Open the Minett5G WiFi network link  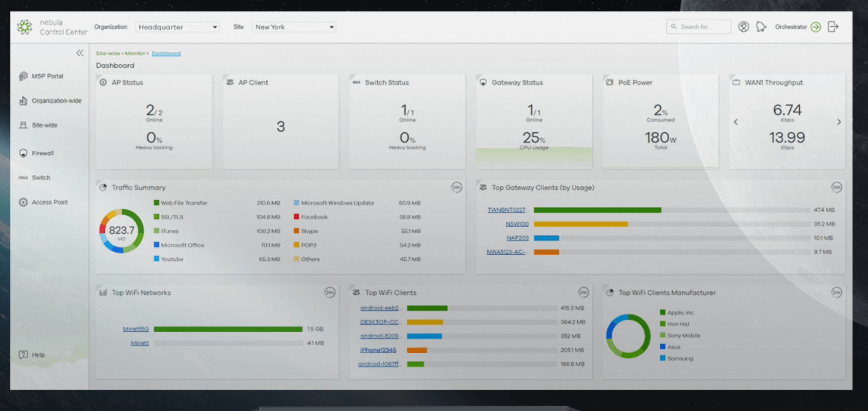[x=136, y=329]
